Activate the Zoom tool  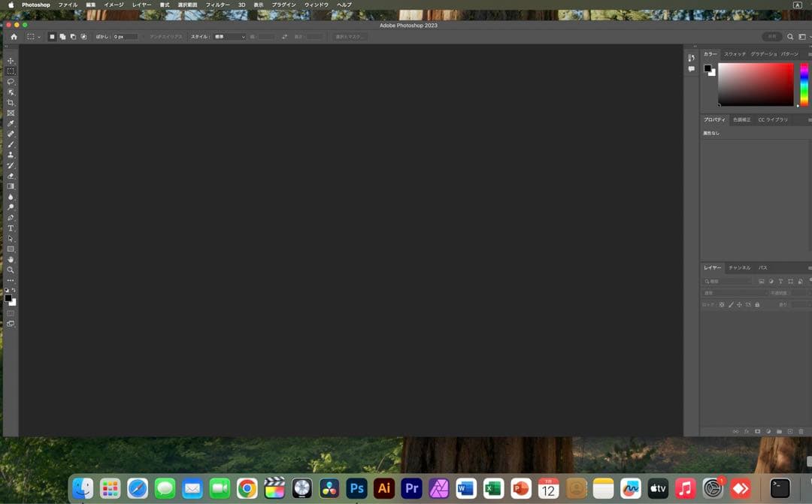[x=11, y=270]
